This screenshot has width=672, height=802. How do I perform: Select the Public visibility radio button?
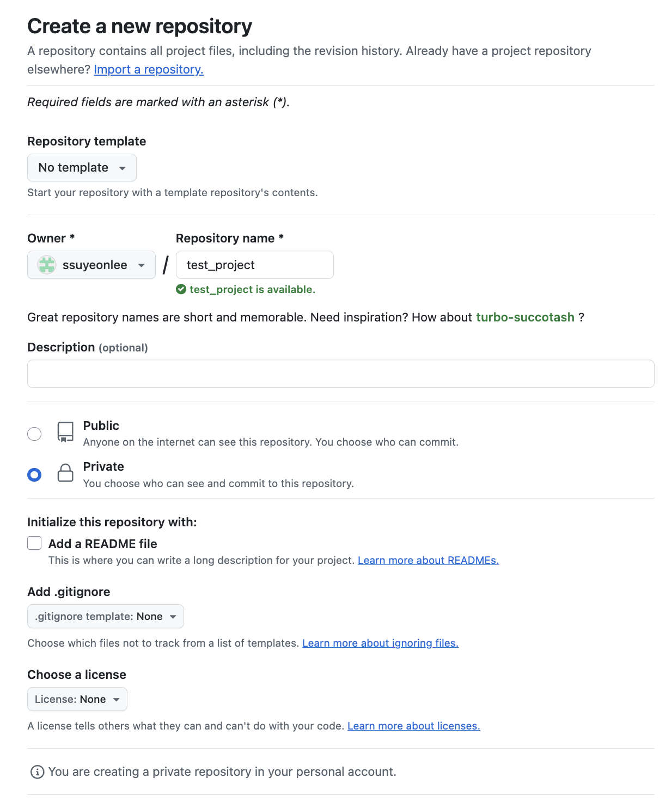tap(34, 434)
